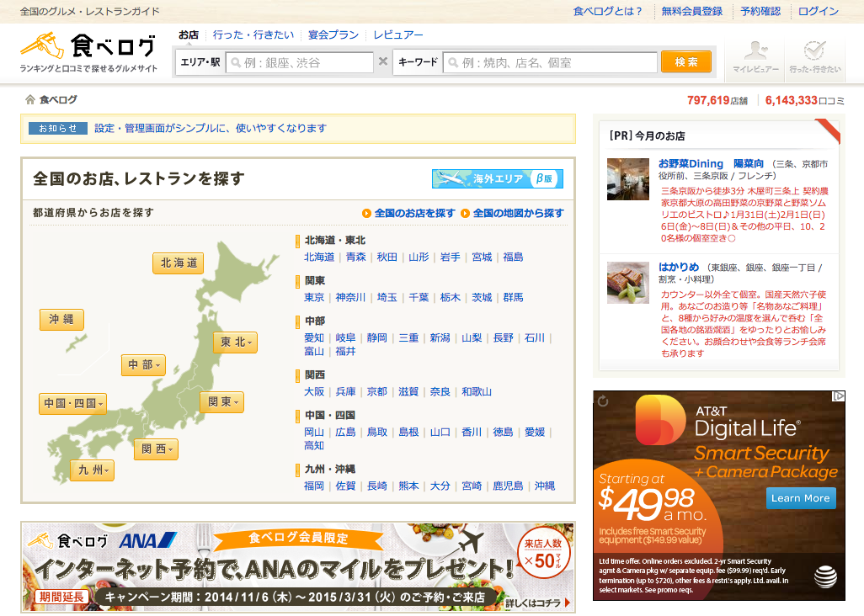
Task: Expand the 九州 region dropdown on map
Action: coord(93,470)
